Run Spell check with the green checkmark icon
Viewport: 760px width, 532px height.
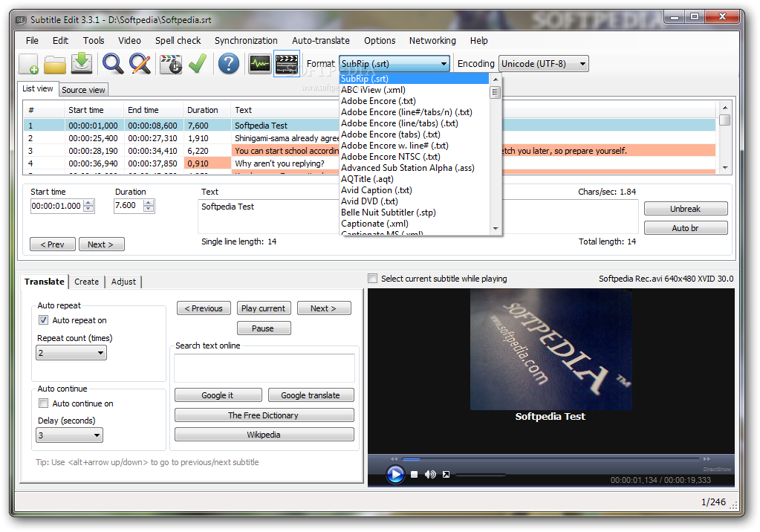tap(198, 64)
